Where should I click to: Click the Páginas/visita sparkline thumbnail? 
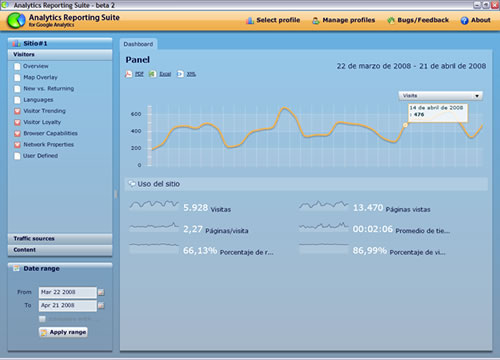(x=154, y=226)
